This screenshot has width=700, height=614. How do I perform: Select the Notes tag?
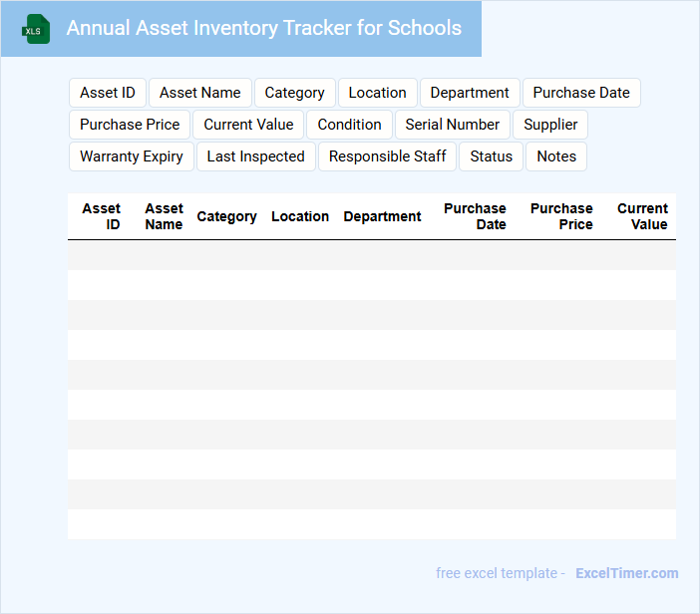[x=556, y=156]
